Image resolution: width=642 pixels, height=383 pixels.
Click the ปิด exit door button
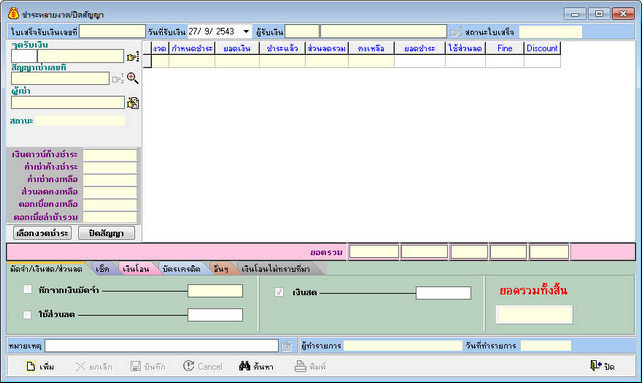(x=602, y=366)
